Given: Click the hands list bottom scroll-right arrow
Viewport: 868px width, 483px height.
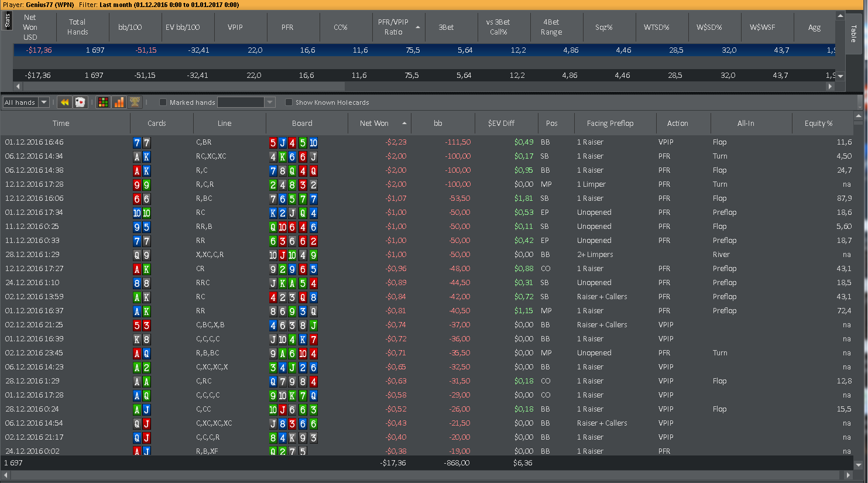Looking at the screenshot, I should click(x=849, y=475).
